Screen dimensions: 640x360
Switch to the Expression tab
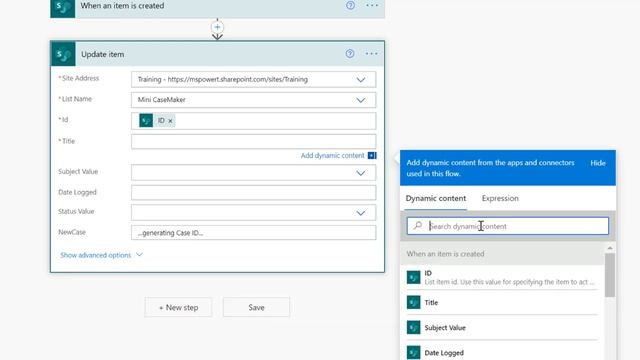pos(500,198)
